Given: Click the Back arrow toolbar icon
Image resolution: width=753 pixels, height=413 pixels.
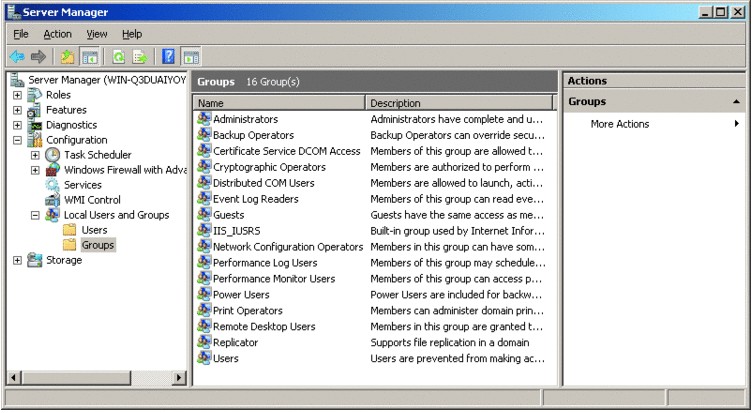Looking at the screenshot, I should [17, 57].
